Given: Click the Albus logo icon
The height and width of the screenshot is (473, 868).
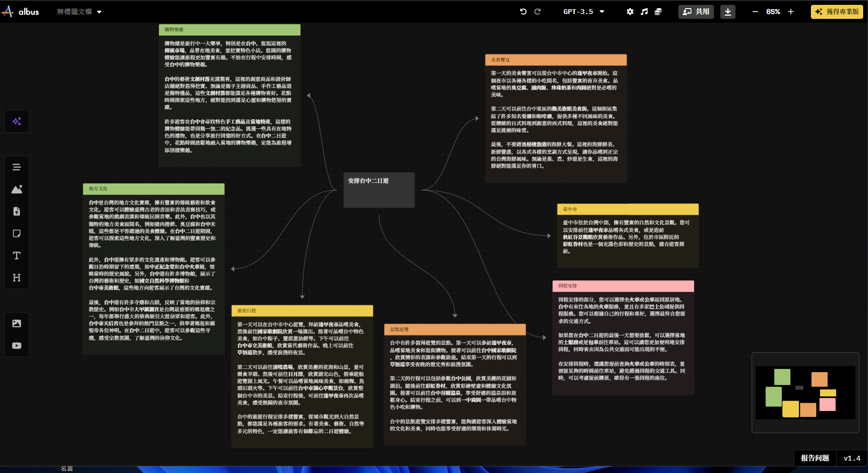Looking at the screenshot, I should pyautogui.click(x=8, y=11).
